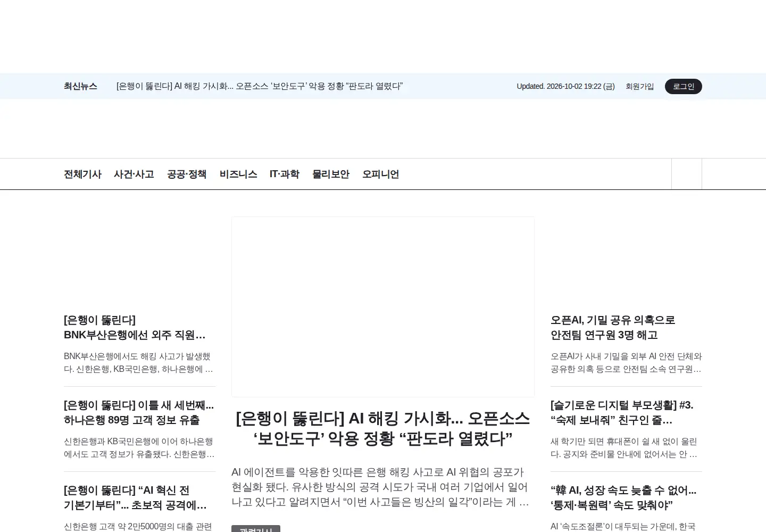Open the 슬기로운 디지털 부모생활 #3 article
The image size is (766, 532).
(622, 413)
